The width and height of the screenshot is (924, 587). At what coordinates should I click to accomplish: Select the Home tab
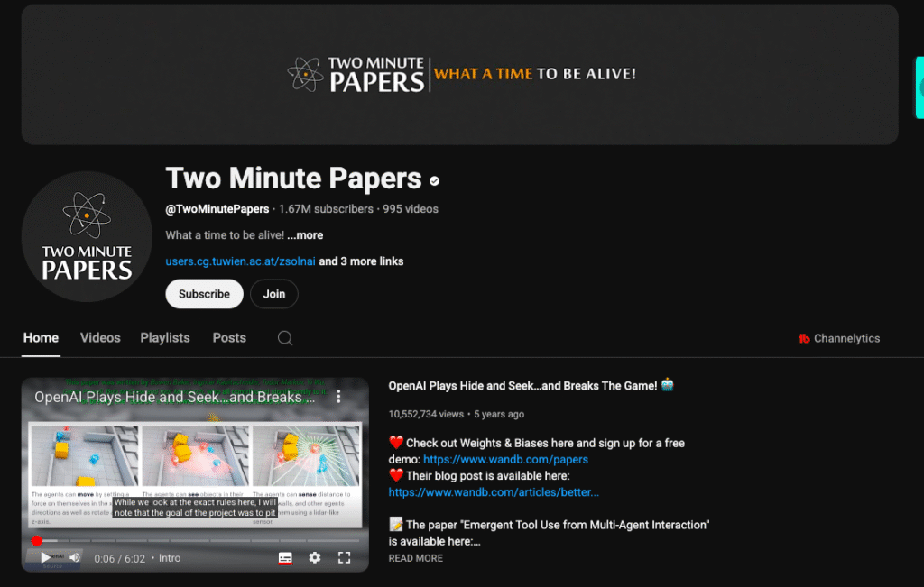click(41, 338)
